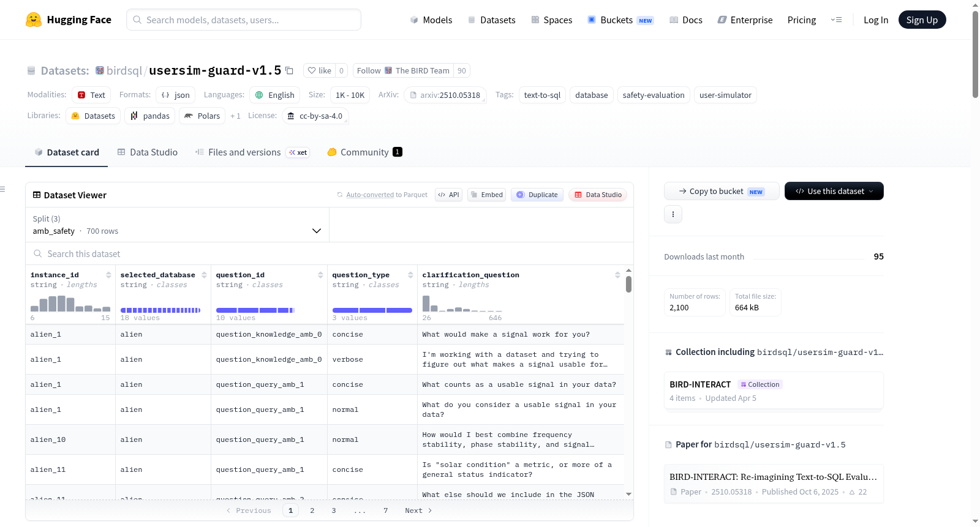Image resolution: width=980 pixels, height=527 pixels.
Task: Click the like heart button
Action: [319, 70]
